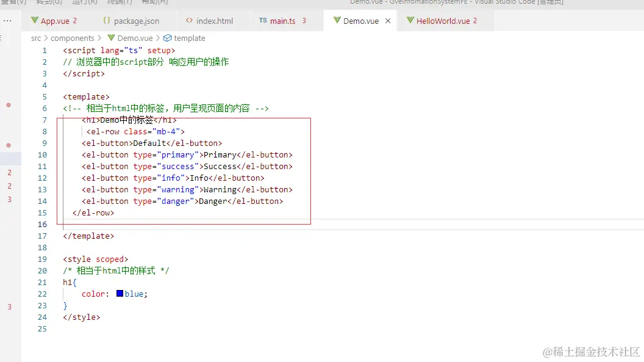Click the type="success" button line
The image size is (644, 362).
pos(187,167)
